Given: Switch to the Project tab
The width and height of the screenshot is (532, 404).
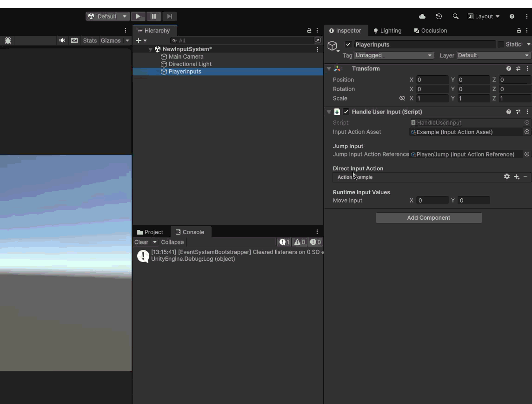Looking at the screenshot, I should [x=150, y=232].
